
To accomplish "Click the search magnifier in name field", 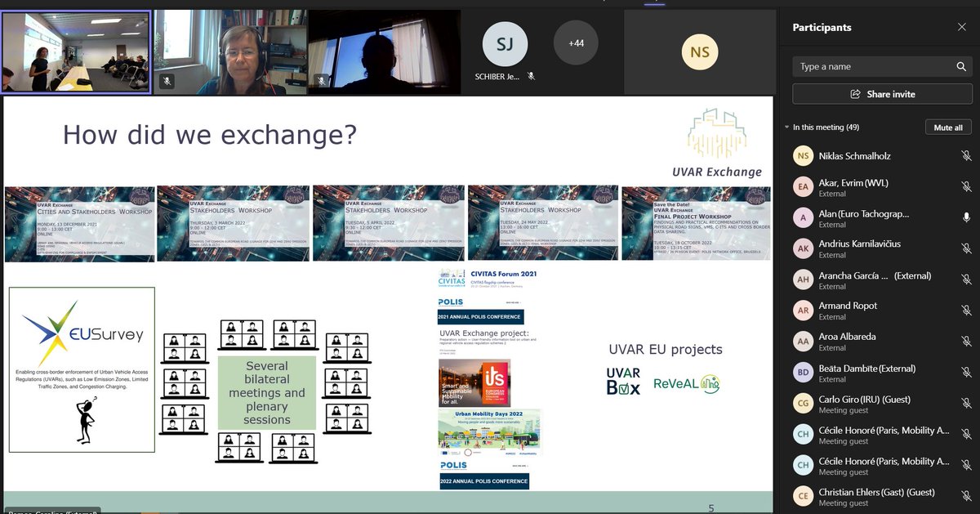I will [962, 67].
